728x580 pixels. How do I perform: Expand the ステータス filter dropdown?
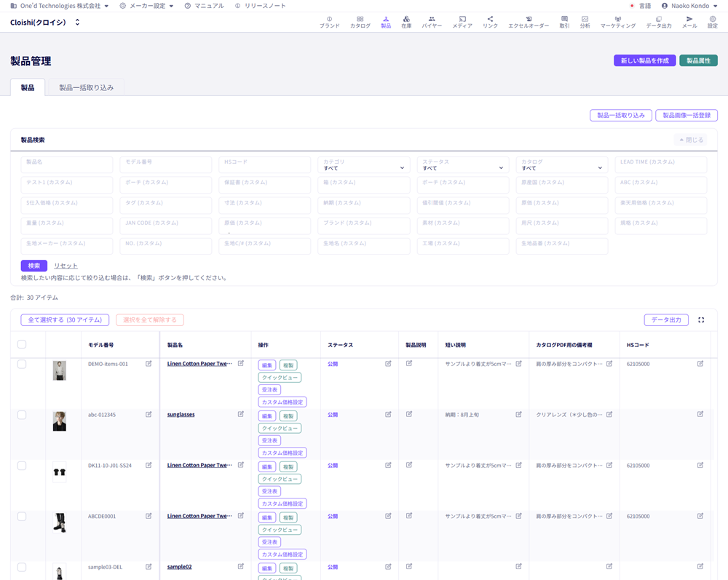click(x=462, y=164)
